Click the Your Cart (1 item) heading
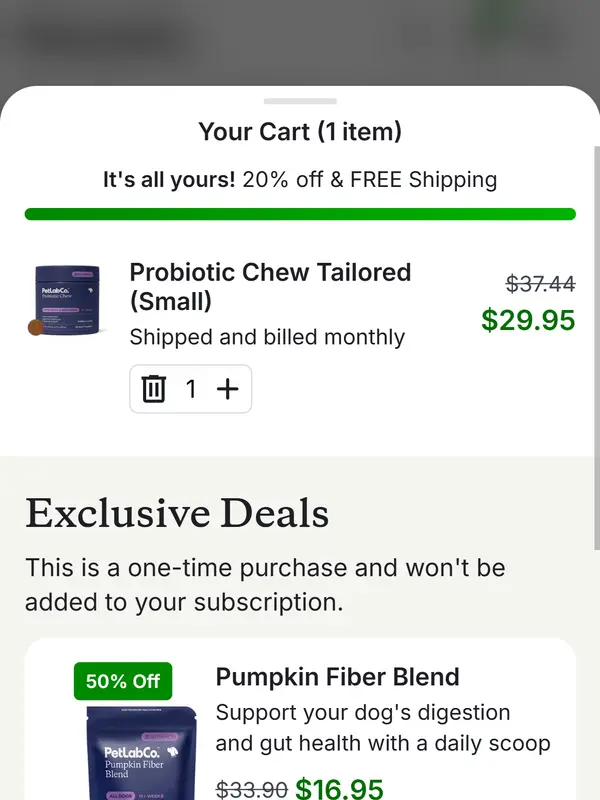Viewport: 600px width, 800px height. tap(300, 131)
